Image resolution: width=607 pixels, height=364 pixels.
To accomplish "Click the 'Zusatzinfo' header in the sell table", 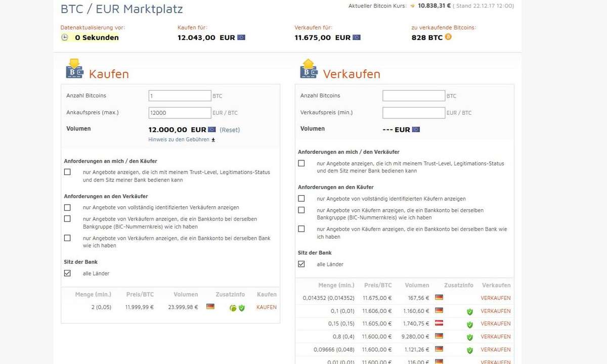I will pos(459,285).
